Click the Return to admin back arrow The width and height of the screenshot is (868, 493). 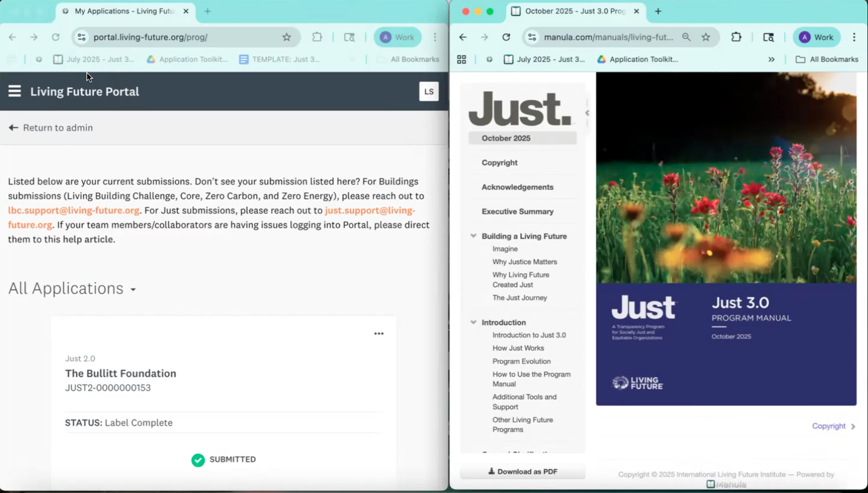point(13,128)
